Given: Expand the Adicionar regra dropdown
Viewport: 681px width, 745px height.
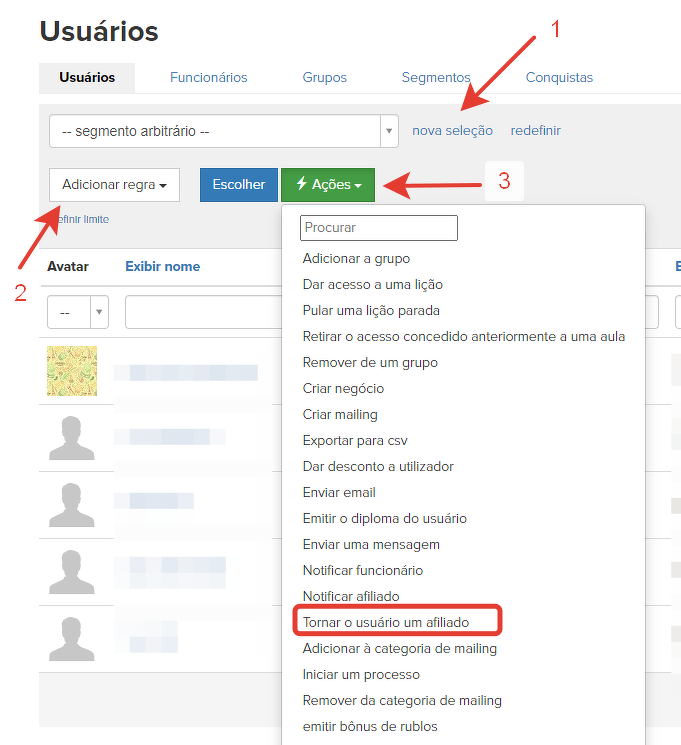Looking at the screenshot, I should tap(114, 185).
